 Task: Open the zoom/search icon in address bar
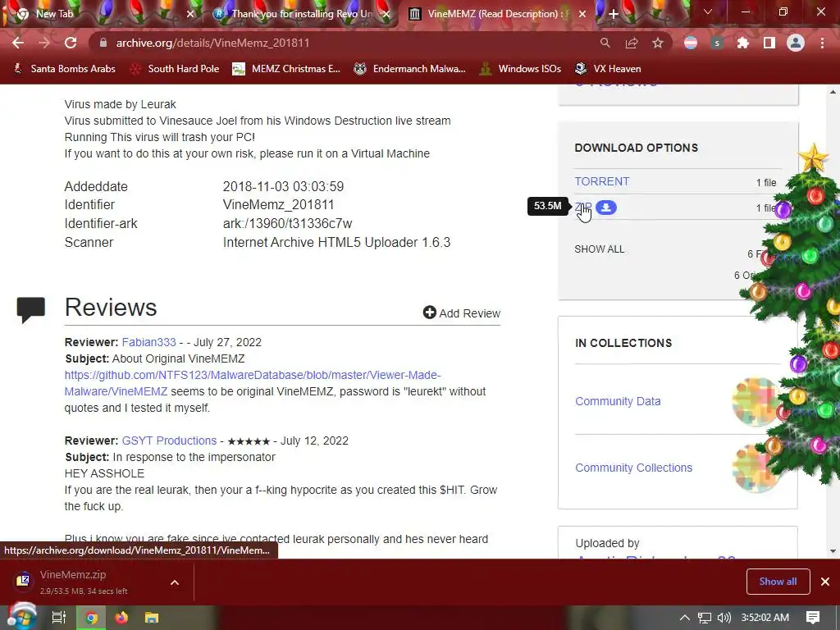[605, 43]
